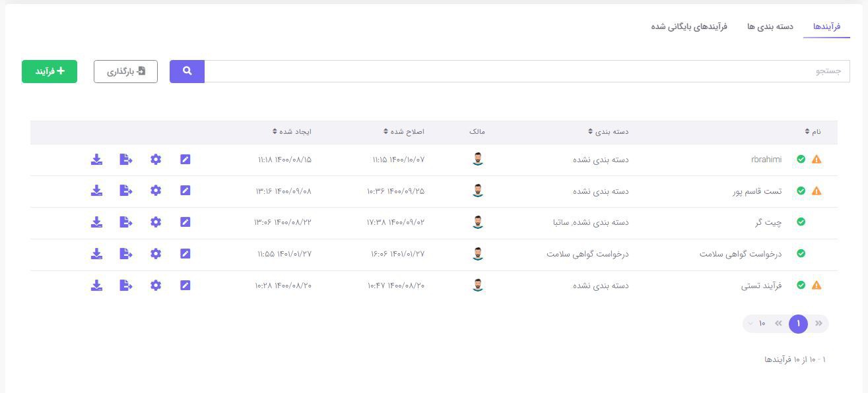This screenshot has height=393, width=868.
Task: Click warning triangle next to rbrahimi
Action: tap(817, 160)
